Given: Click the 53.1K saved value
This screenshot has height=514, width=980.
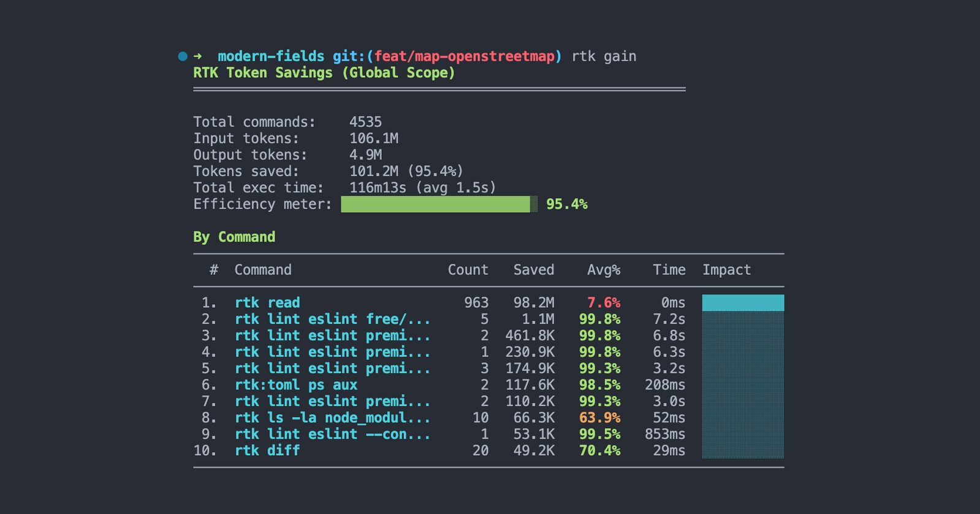Looking at the screenshot, I should [x=534, y=434].
